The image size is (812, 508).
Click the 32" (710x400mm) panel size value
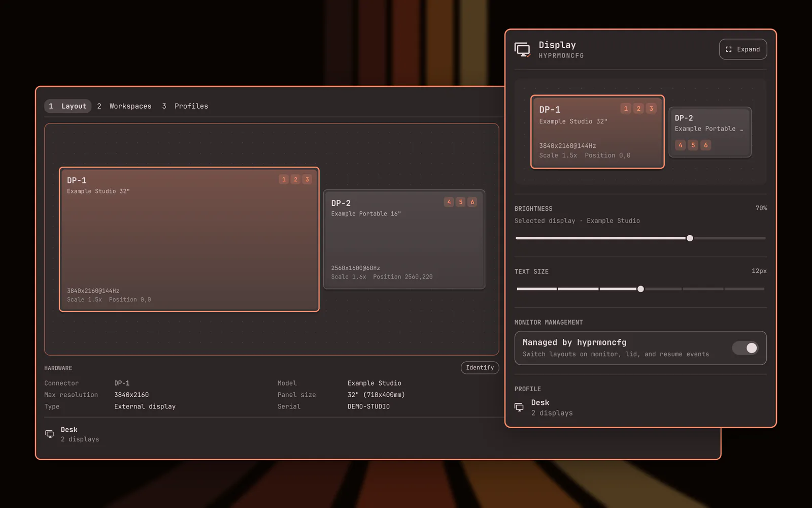click(x=376, y=395)
